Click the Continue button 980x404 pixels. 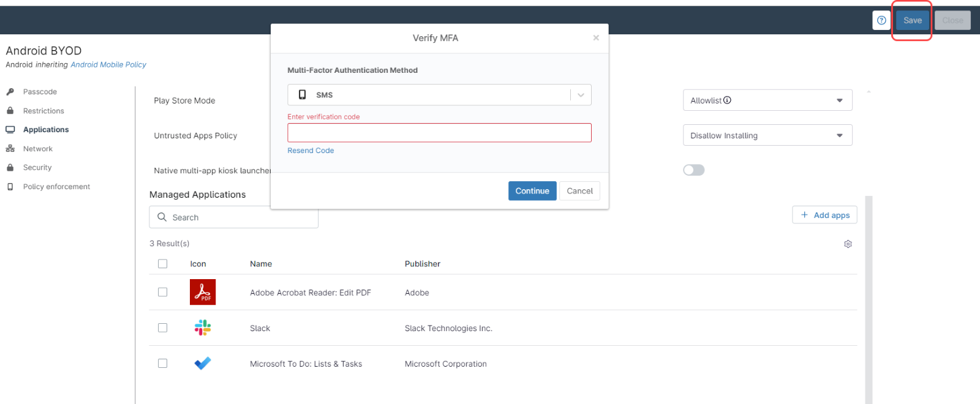point(532,191)
